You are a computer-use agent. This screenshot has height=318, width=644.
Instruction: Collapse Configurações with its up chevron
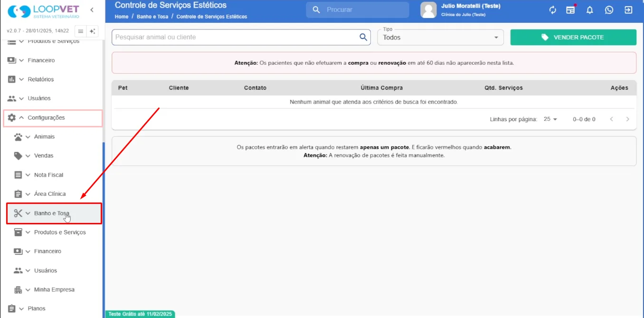[x=21, y=117]
